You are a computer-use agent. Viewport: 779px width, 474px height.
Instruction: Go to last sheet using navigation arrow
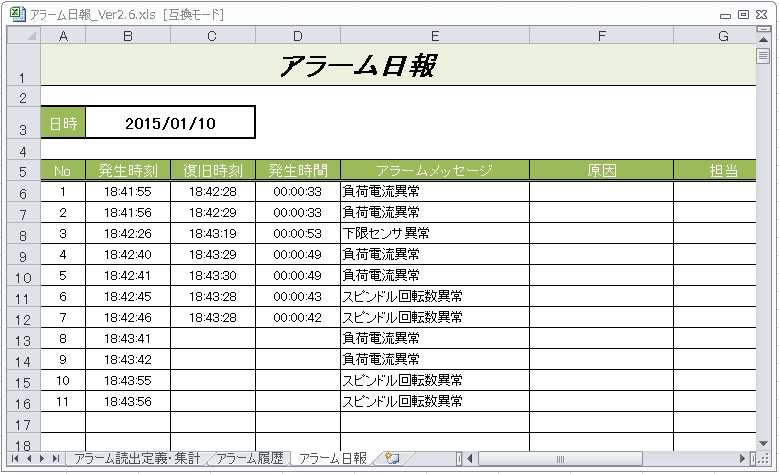coord(56,458)
